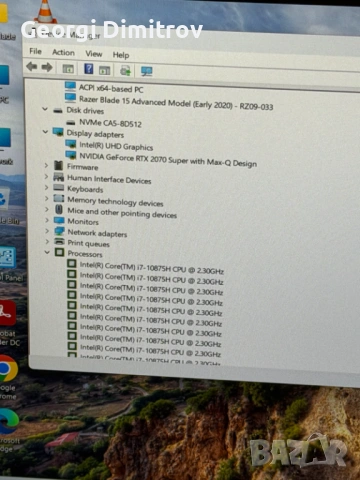This screenshot has height=480, width=360.
Task: Select Razer Blade 15 Advanced Model entry
Action: pyautogui.click(x=176, y=103)
